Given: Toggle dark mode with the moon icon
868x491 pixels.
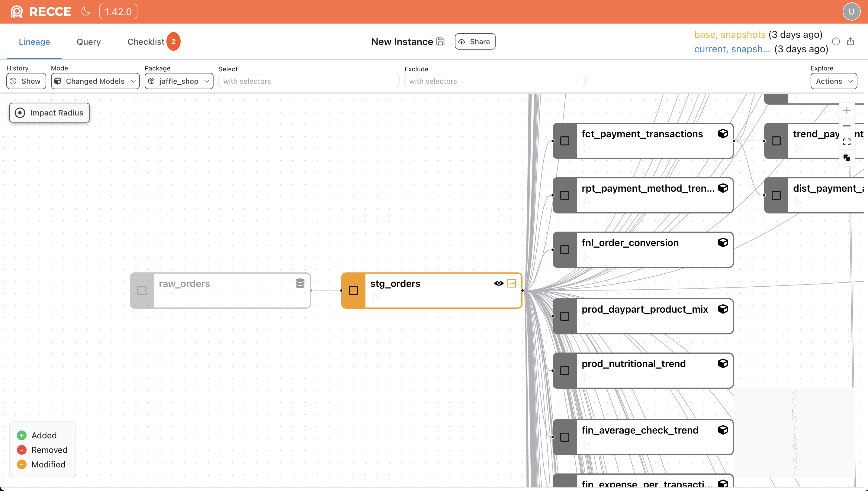Looking at the screenshot, I should tap(85, 11).
